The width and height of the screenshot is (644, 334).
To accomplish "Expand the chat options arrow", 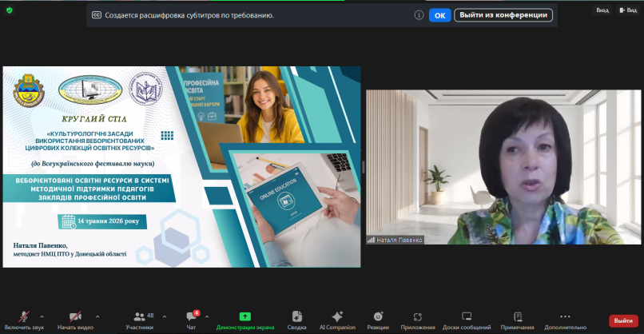I will click(207, 316).
